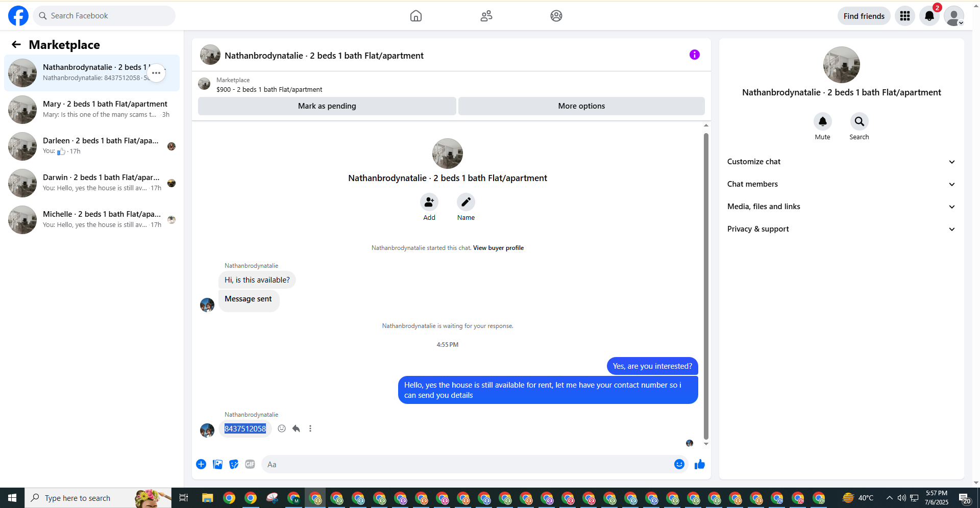Screen dimensions: 980x508
Task: Click the "Hi, is this available?" message
Action: (257, 280)
